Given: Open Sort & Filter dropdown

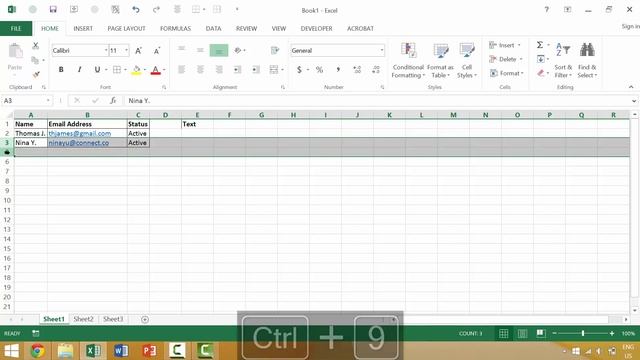Looking at the screenshot, I should pyautogui.click(x=563, y=60).
